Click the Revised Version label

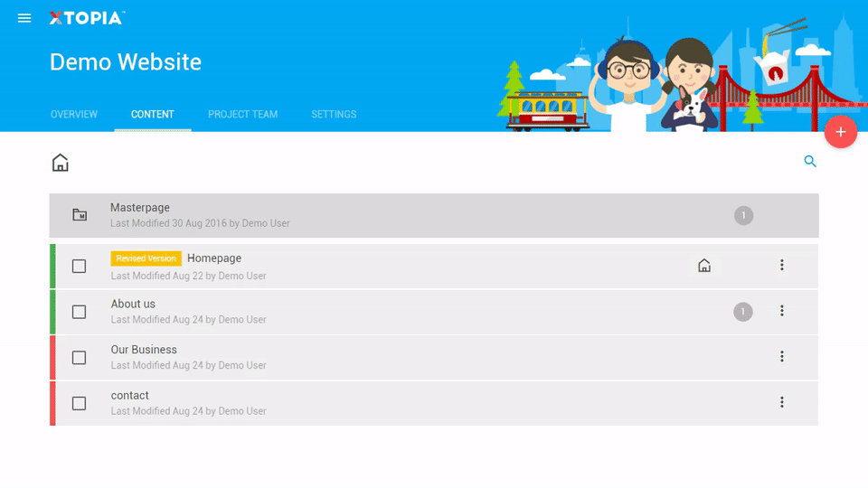click(x=146, y=258)
